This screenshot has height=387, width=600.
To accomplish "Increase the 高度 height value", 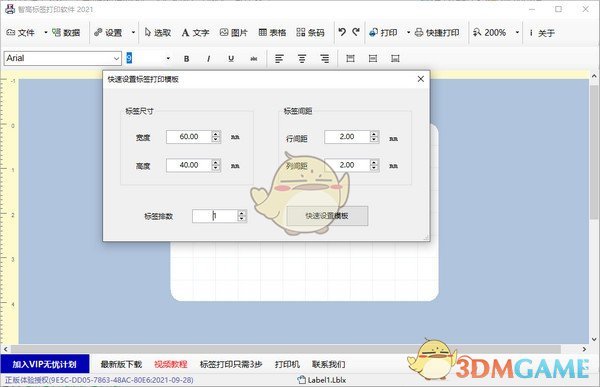I will point(216,162).
